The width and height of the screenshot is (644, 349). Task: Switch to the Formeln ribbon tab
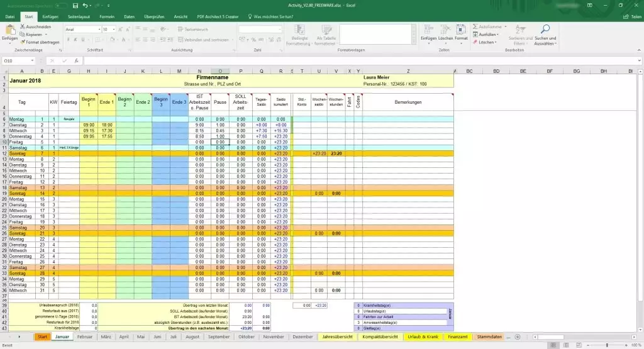(x=107, y=16)
